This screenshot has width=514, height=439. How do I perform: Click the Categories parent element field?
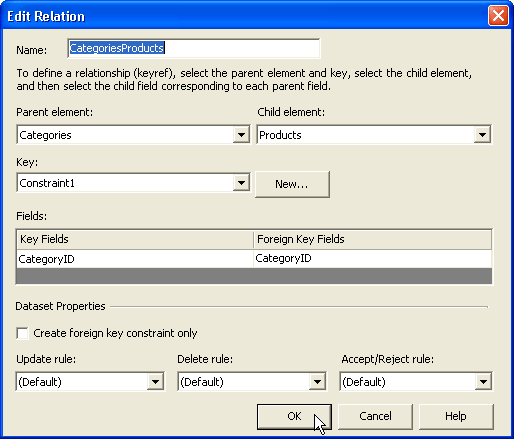125,135
